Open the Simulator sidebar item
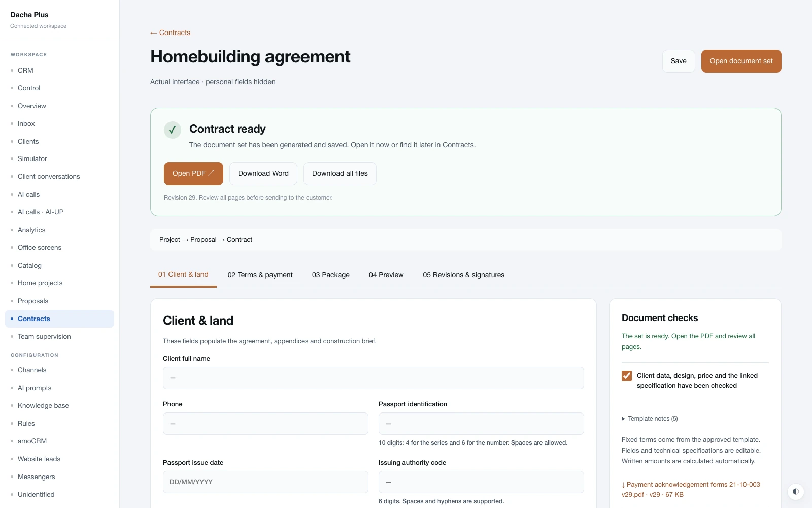This screenshot has height=508, width=812. click(59, 159)
